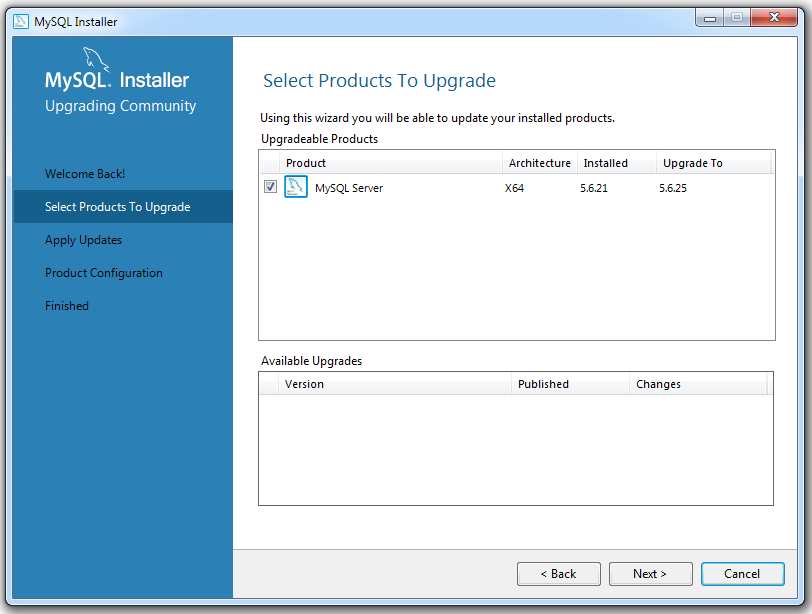
Task: Click the X64 architecture cell
Action: point(514,188)
